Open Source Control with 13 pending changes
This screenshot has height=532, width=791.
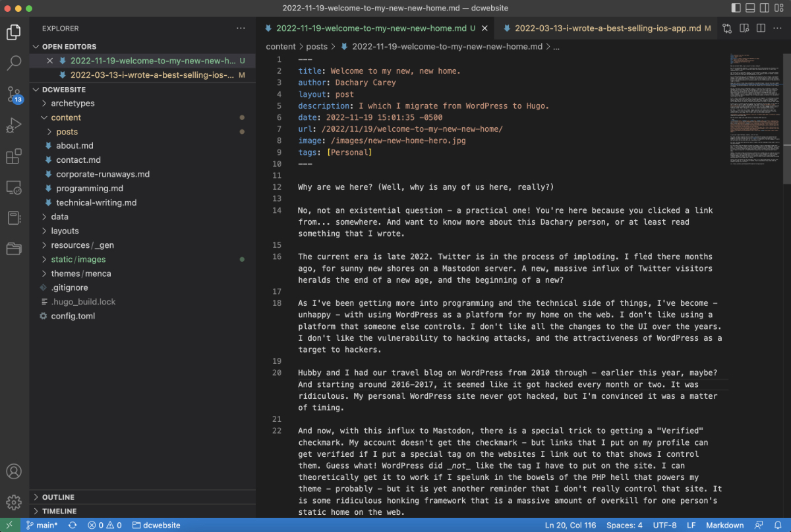coord(14,94)
